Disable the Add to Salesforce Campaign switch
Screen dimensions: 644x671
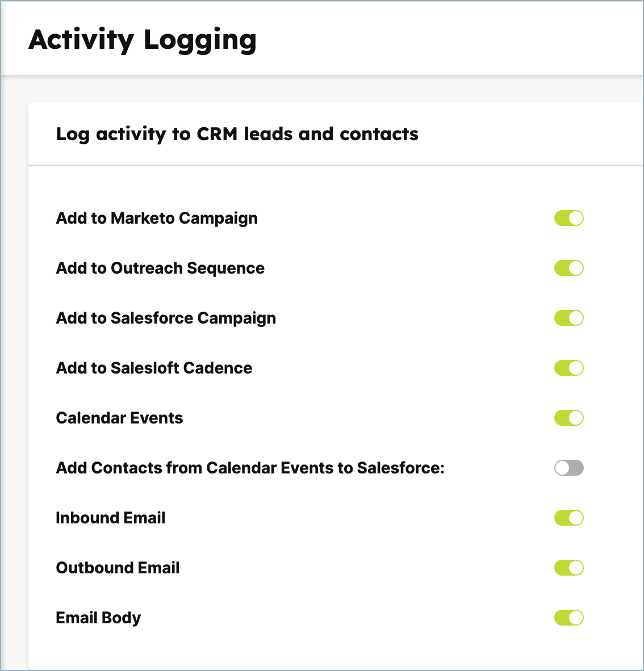click(x=568, y=318)
